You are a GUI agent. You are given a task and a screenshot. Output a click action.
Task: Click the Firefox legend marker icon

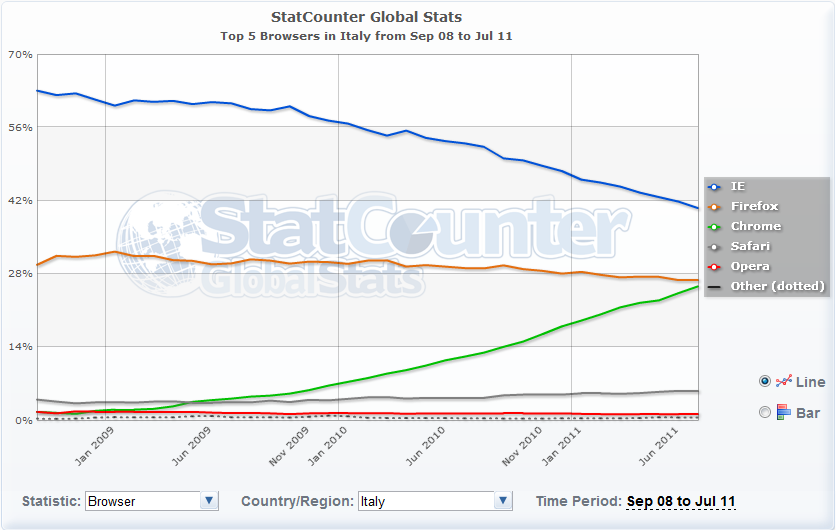(714, 207)
